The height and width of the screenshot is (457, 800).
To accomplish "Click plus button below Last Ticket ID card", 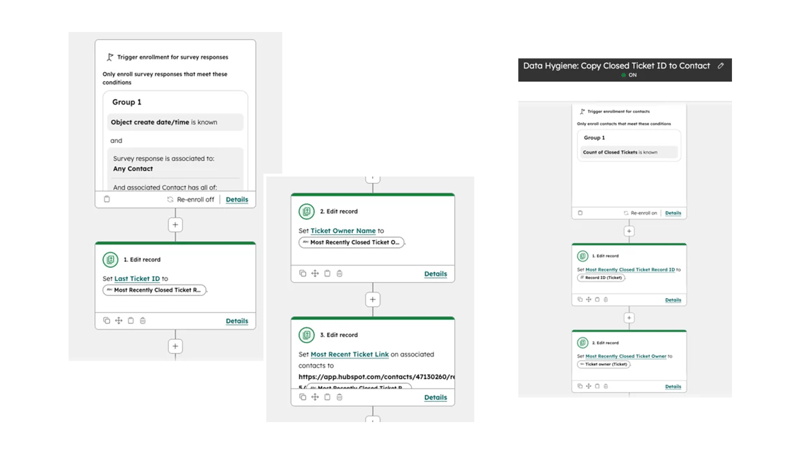I will pos(175,346).
